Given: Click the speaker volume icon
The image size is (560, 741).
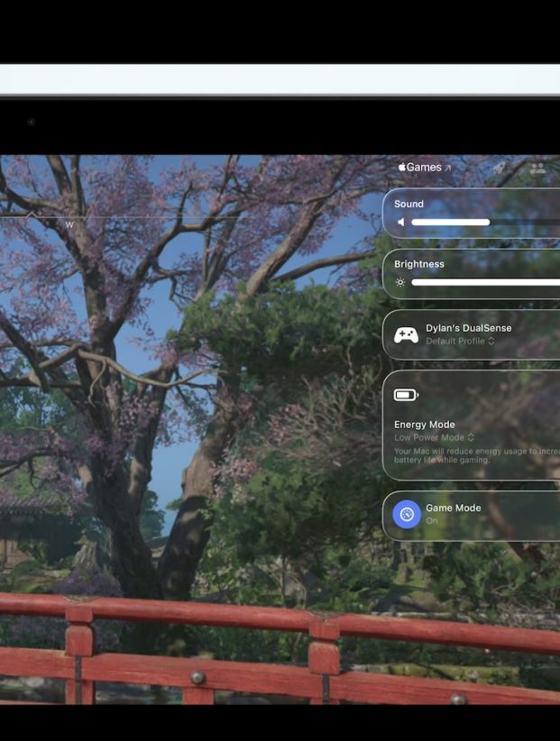Looking at the screenshot, I should [401, 222].
